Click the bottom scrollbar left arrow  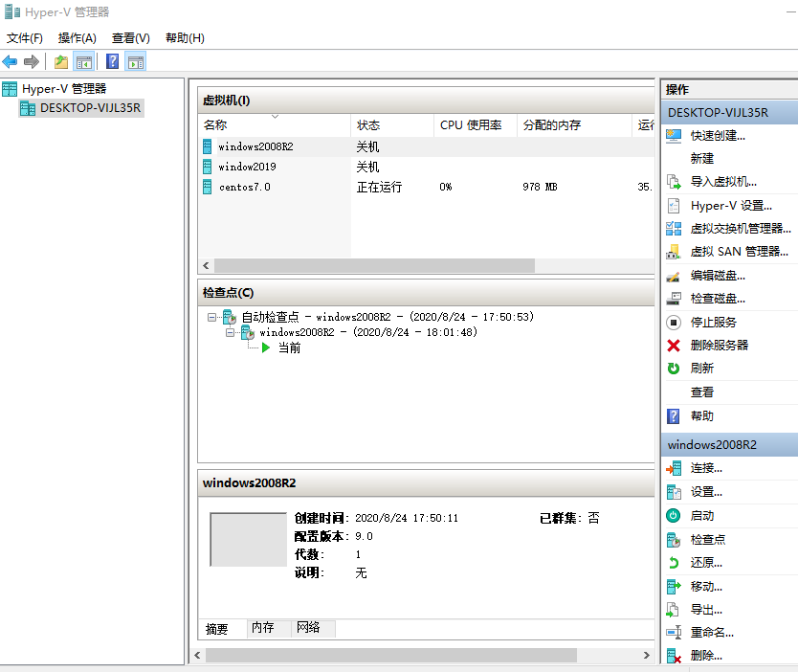click(x=197, y=655)
